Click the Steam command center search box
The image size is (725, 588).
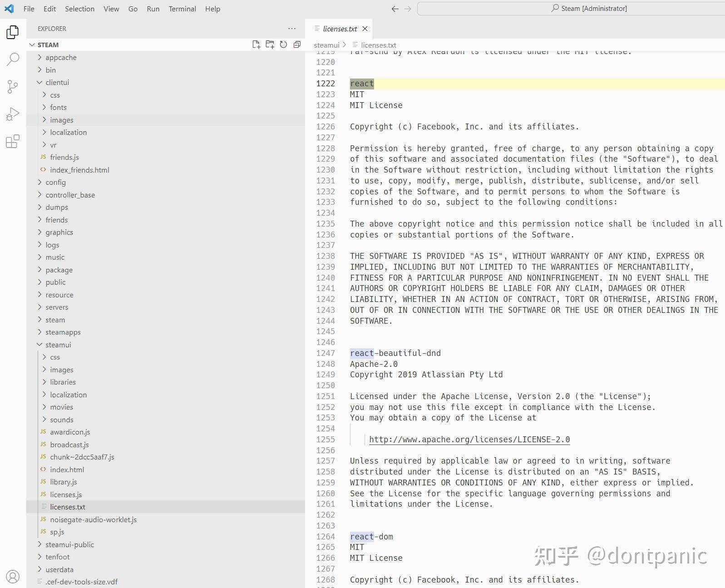(571, 9)
